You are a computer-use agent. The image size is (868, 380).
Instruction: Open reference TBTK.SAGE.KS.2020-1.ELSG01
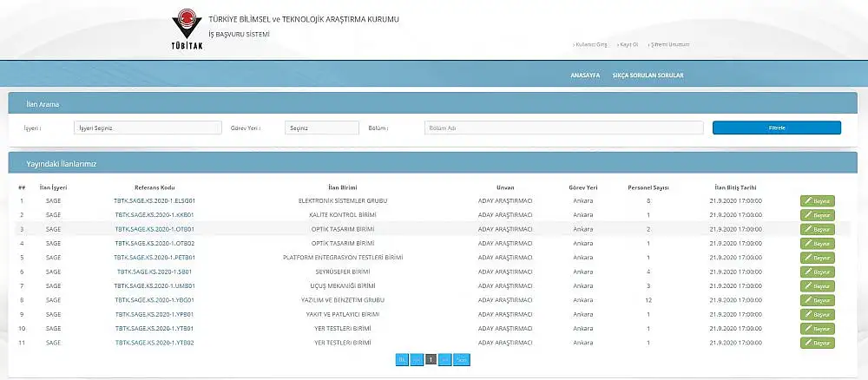tap(155, 200)
